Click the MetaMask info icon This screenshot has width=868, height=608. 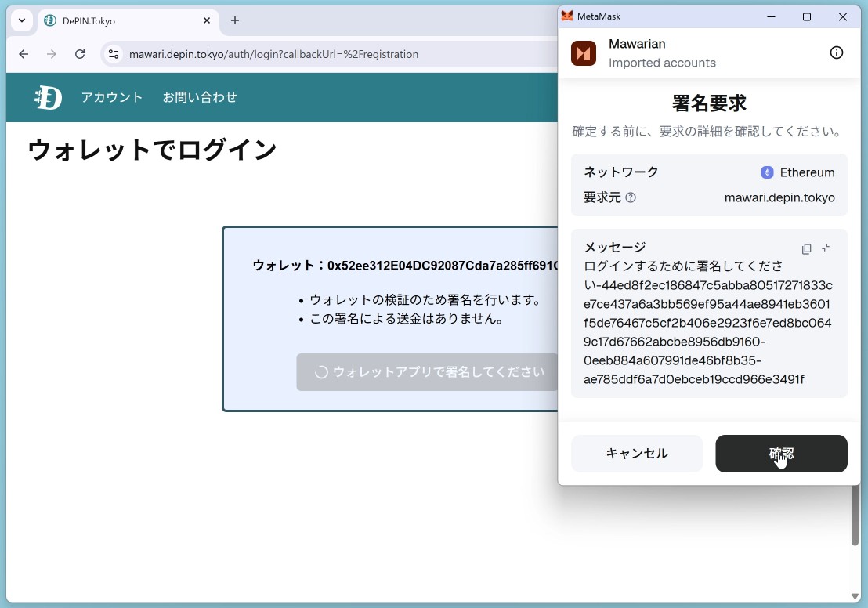[837, 52]
